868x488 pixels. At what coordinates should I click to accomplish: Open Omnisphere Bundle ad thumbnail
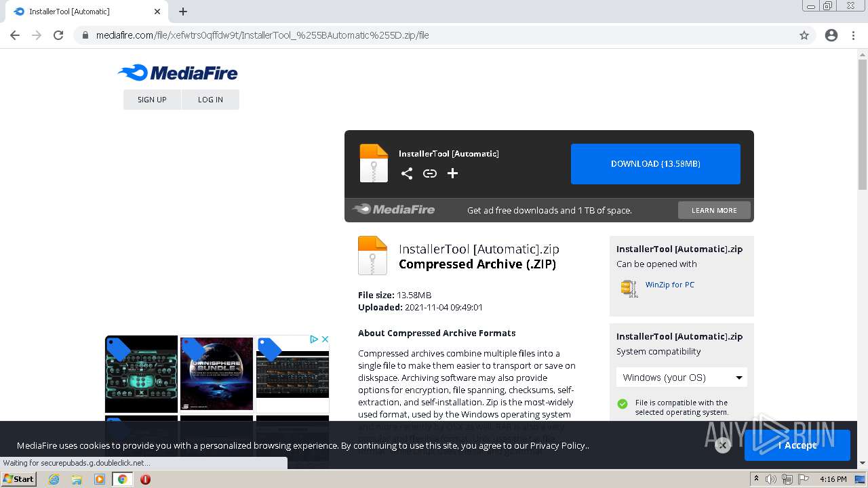[217, 373]
